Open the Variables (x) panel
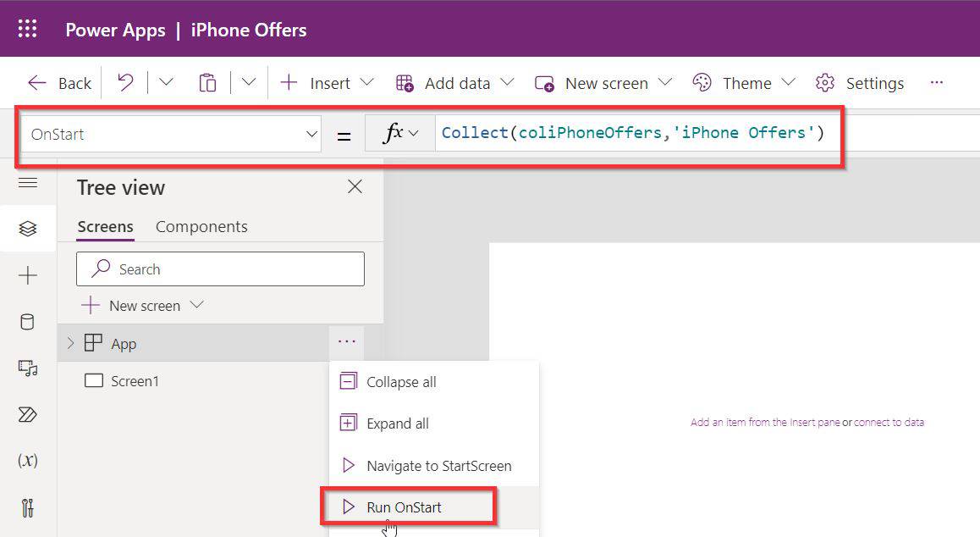The width and height of the screenshot is (980, 537). (28, 460)
